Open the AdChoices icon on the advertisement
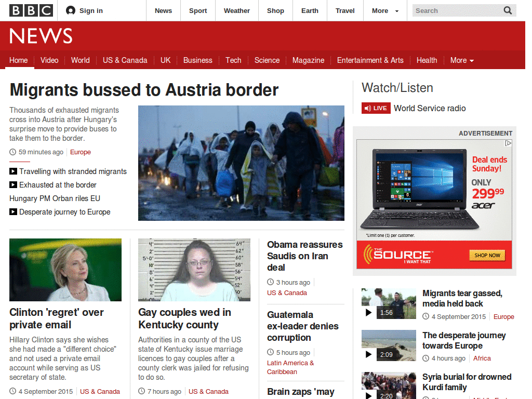The image size is (532, 399). point(508,142)
